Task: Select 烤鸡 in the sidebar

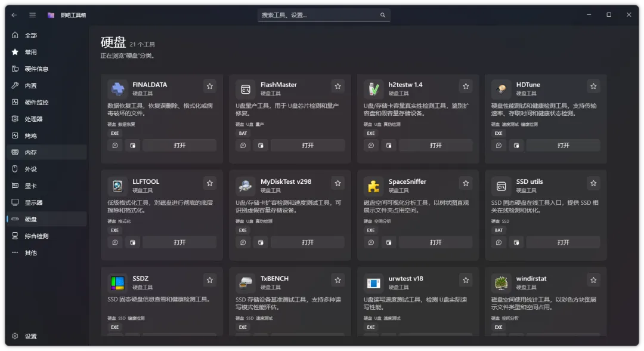Action: [x=47, y=136]
